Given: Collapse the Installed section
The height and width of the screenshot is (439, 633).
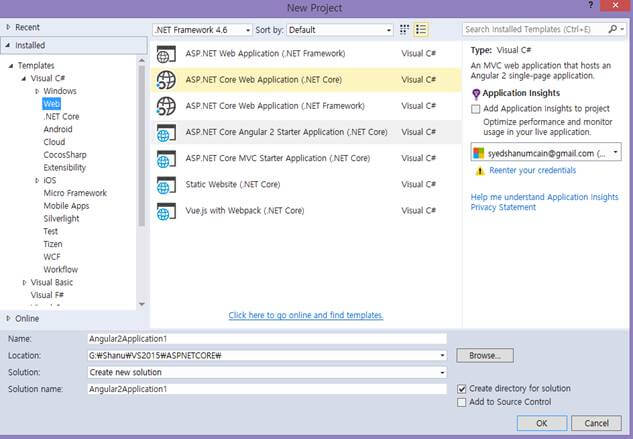Looking at the screenshot, I should coord(8,46).
